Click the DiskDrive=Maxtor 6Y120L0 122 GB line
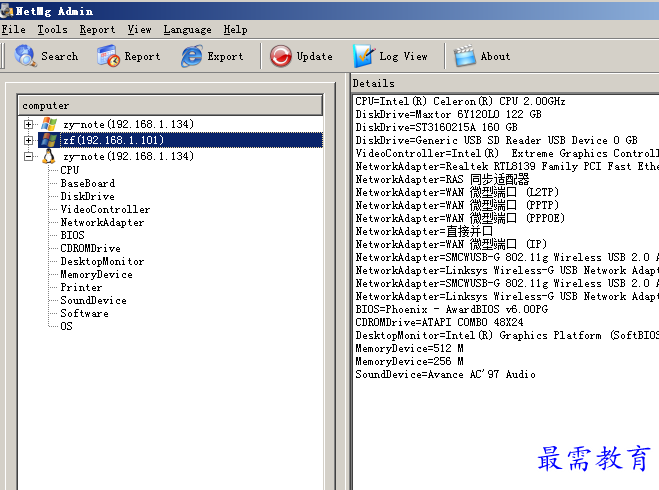Image resolution: width=659 pixels, height=490 pixels. [x=448, y=114]
